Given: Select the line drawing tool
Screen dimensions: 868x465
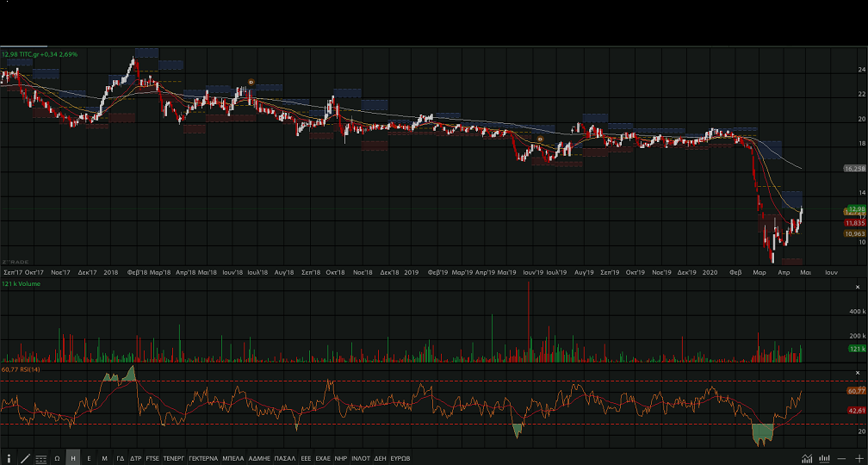Looking at the screenshot, I should (x=25, y=458).
